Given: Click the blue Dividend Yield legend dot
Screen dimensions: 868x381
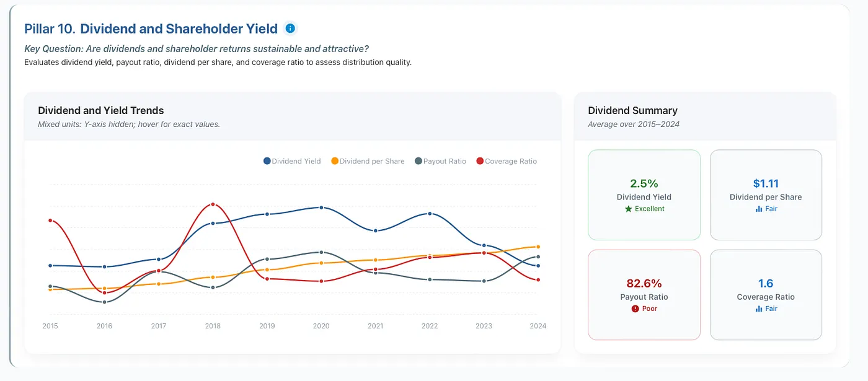Looking at the screenshot, I should [x=267, y=161].
